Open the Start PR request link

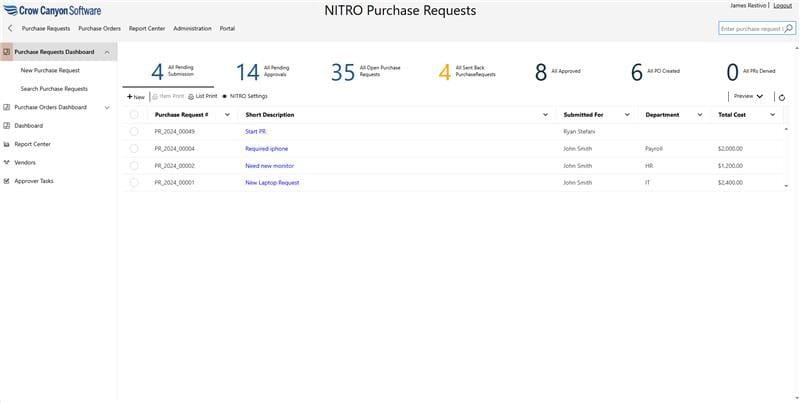click(256, 132)
